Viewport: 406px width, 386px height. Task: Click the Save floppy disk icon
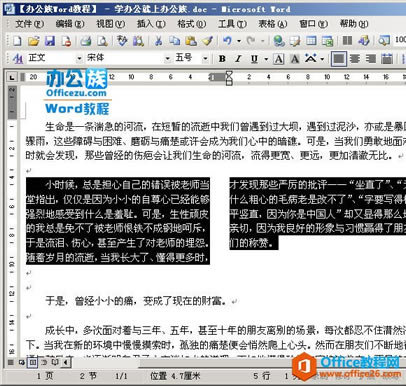(x=50, y=41)
